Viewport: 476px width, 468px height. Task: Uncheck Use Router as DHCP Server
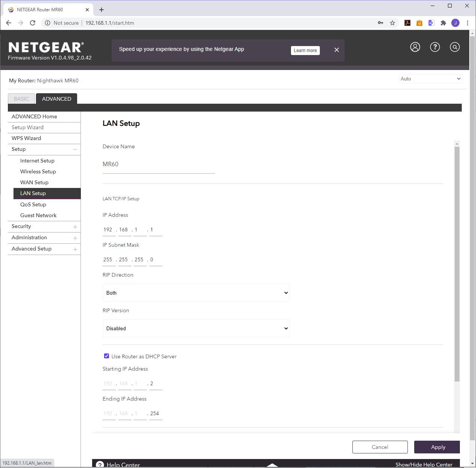[x=107, y=356]
